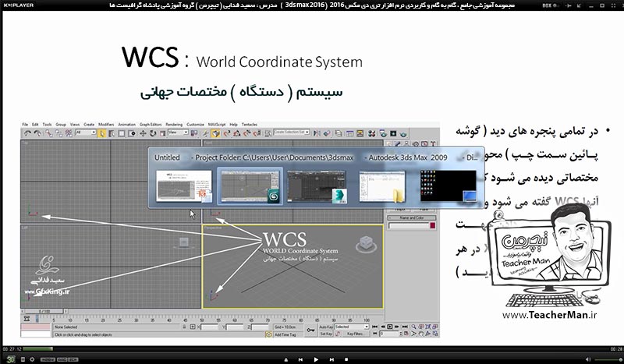This screenshot has height=364, width=624.
Task: Open the File menu in 3ds Max
Action: coord(25,125)
